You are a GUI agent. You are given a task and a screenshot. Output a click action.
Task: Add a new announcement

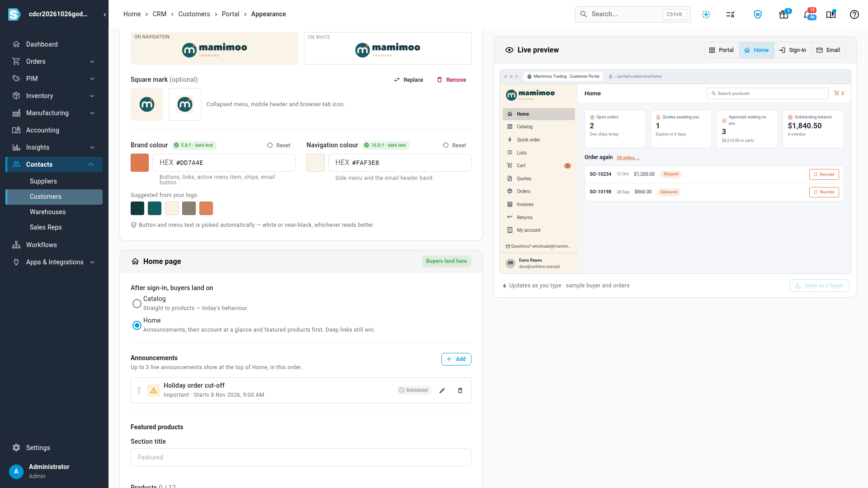(456, 359)
